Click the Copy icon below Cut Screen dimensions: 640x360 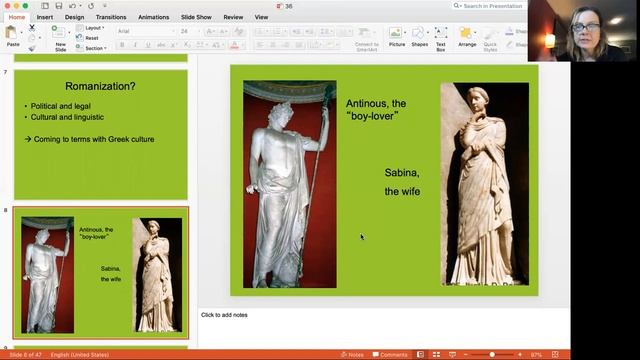[32, 38]
